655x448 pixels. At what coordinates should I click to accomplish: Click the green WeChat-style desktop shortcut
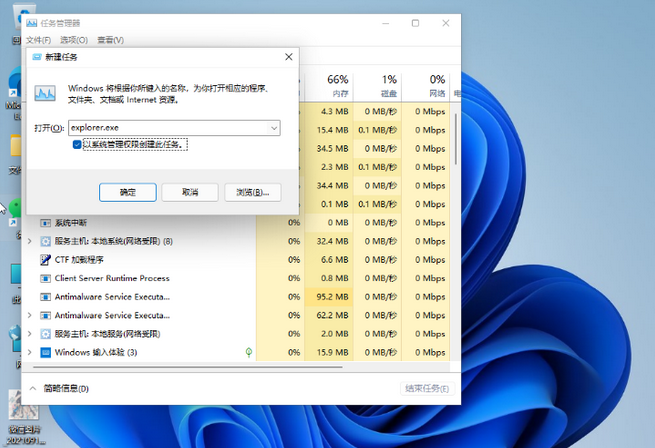[15, 211]
